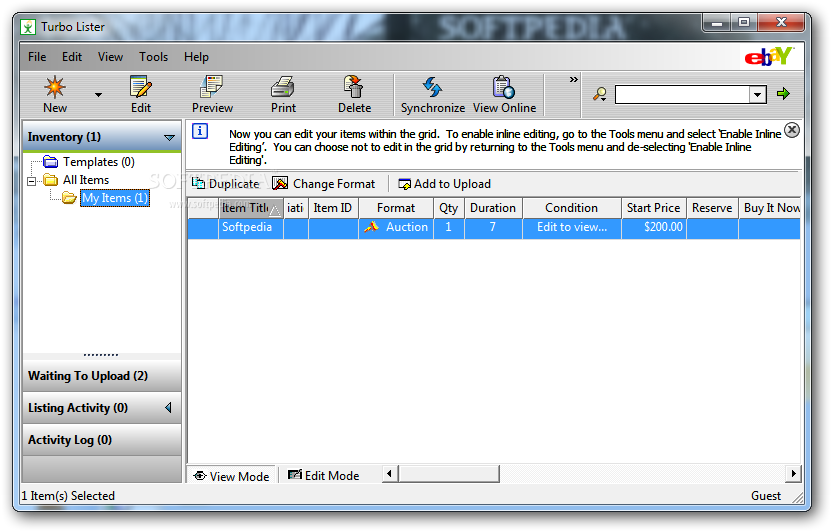
Task: Select the All Items folder
Action: point(76,180)
